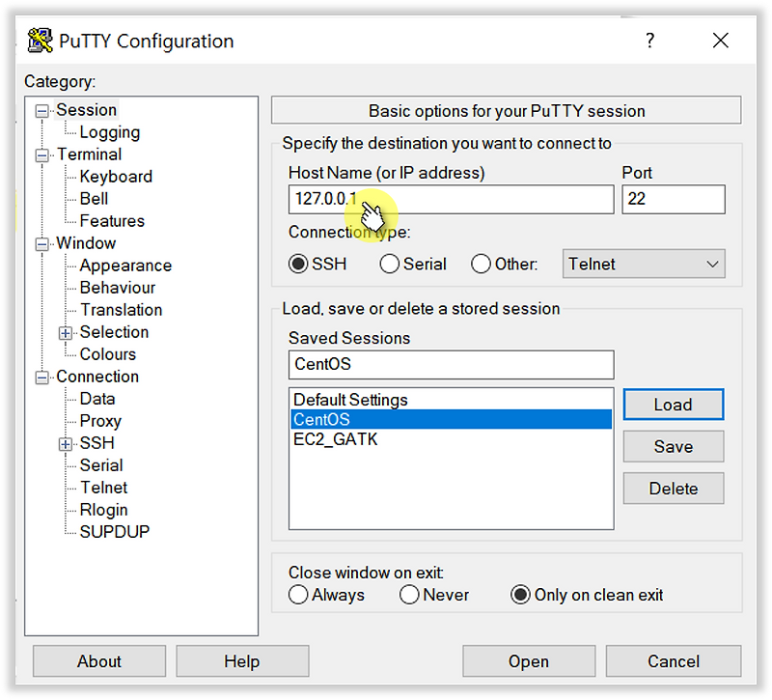Viewport: 772px width, 700px height.
Task: Click the question mark help icon
Action: [650, 41]
